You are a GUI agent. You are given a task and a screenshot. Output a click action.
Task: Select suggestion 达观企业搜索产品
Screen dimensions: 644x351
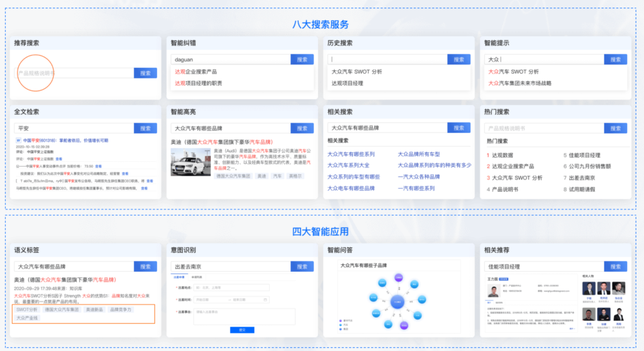coord(196,72)
